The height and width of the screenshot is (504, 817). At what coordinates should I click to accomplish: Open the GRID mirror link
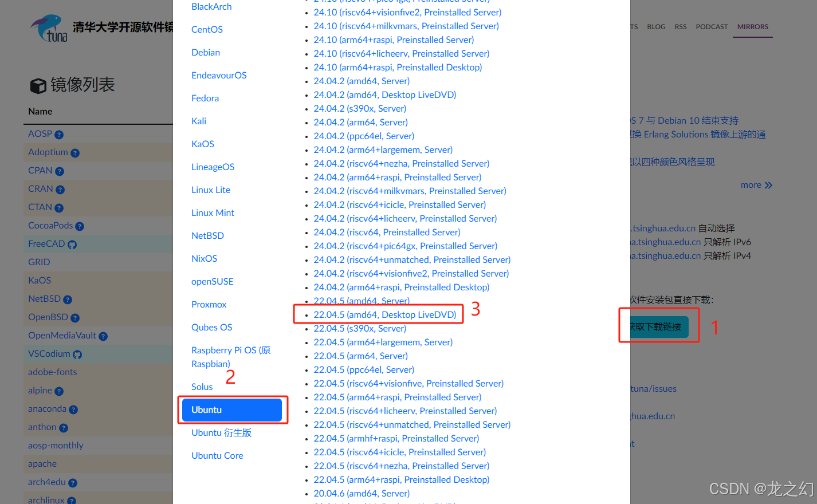point(39,262)
